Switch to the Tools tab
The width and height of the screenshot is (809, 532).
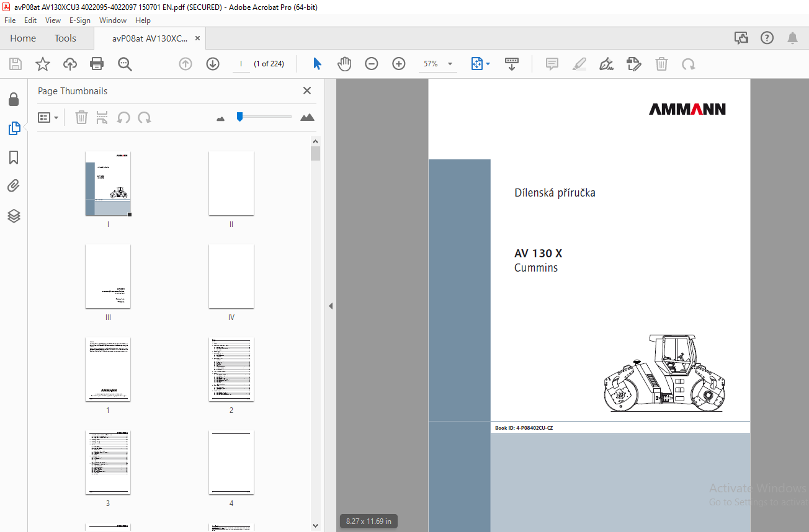coord(65,38)
